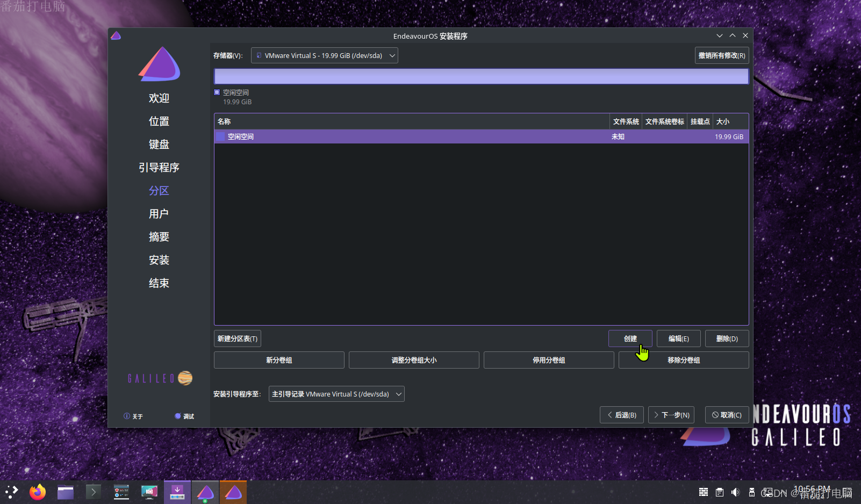
Task: Open the removable USB device tray icon
Action: pos(752,492)
